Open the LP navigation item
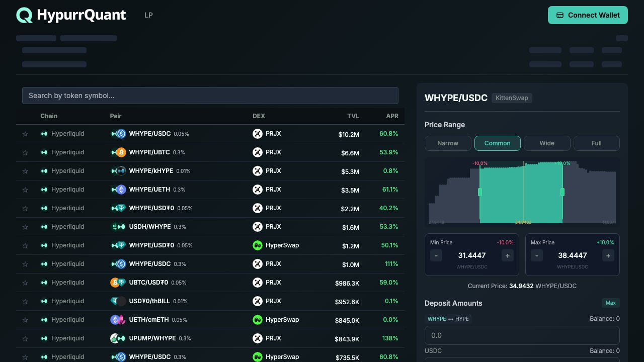 148,15
